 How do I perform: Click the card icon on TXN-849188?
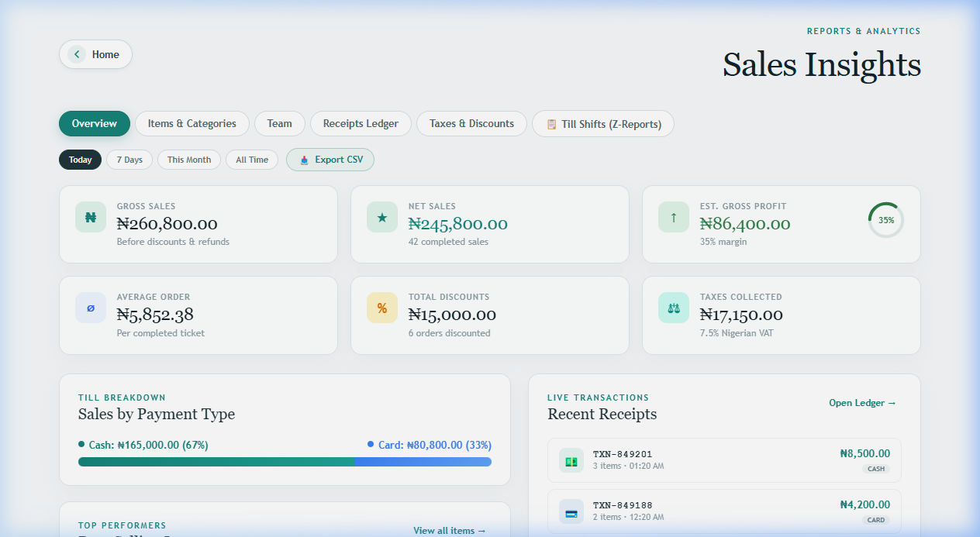[571, 511]
